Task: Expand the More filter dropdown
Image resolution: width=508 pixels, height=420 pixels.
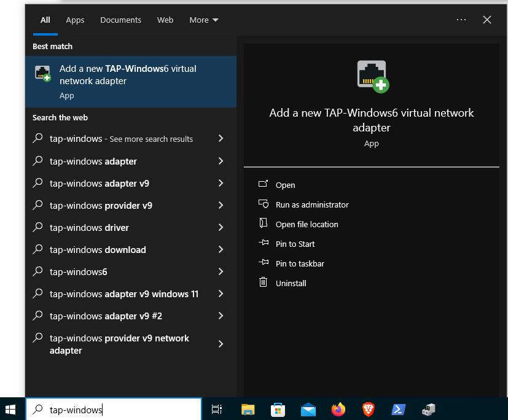Action: 203,20
